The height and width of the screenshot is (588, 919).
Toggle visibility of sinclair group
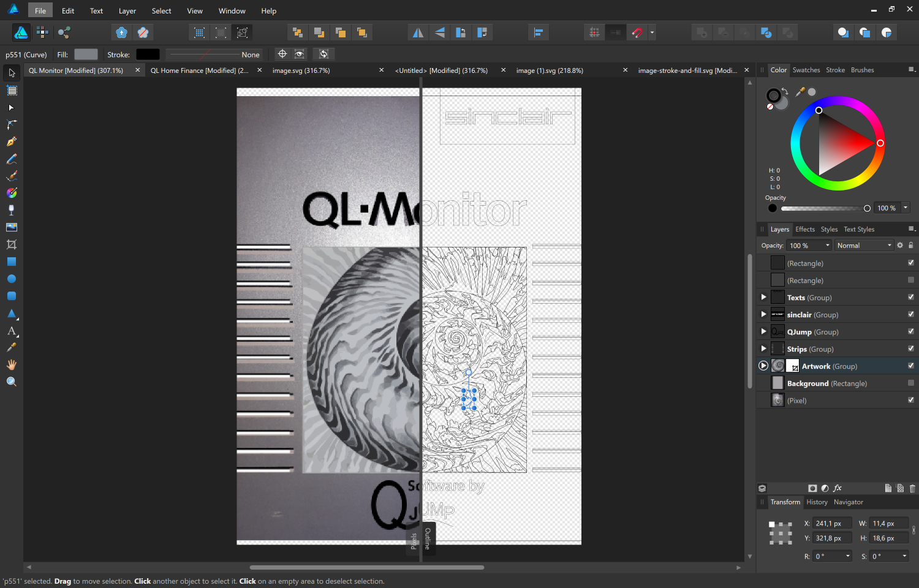click(911, 314)
